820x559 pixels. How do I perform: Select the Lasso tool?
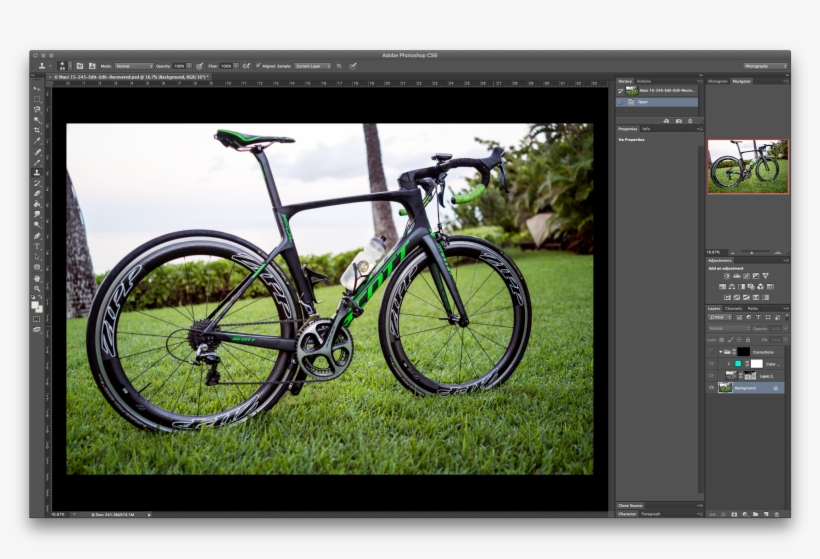point(37,109)
